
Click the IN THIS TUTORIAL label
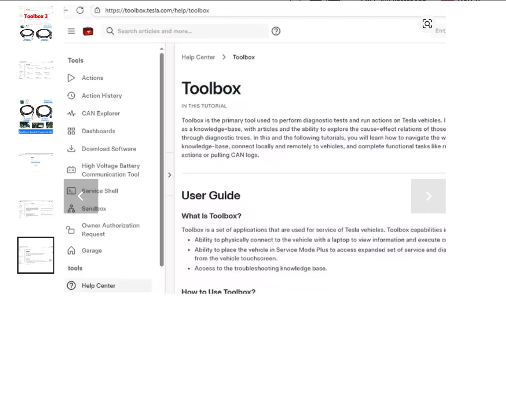(204, 106)
